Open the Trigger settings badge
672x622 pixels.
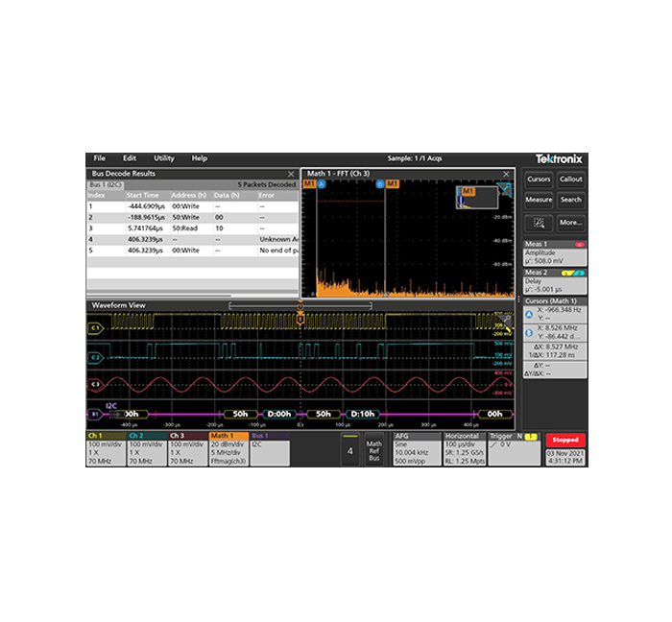tap(514, 448)
